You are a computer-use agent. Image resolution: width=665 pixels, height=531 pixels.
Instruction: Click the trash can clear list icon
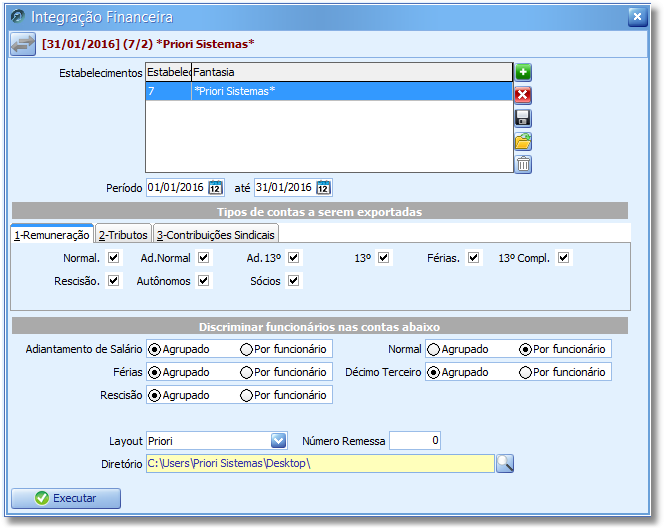523,164
